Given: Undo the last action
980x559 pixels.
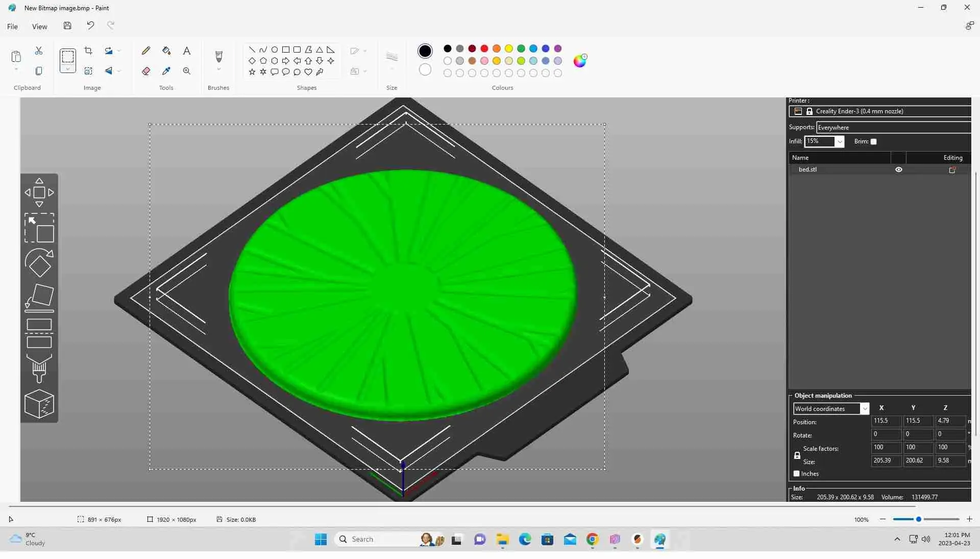Looking at the screenshot, I should 90,25.
